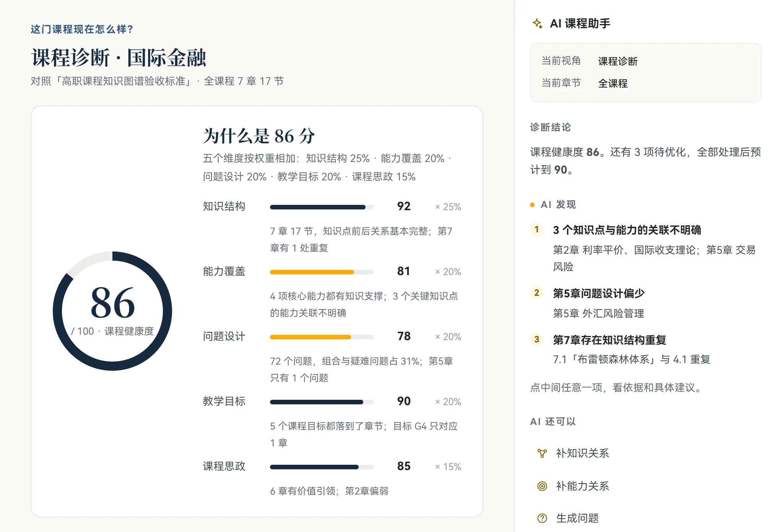Click the number 1 badge in AI 发现
This screenshot has width=777, height=532.
pyautogui.click(x=536, y=229)
